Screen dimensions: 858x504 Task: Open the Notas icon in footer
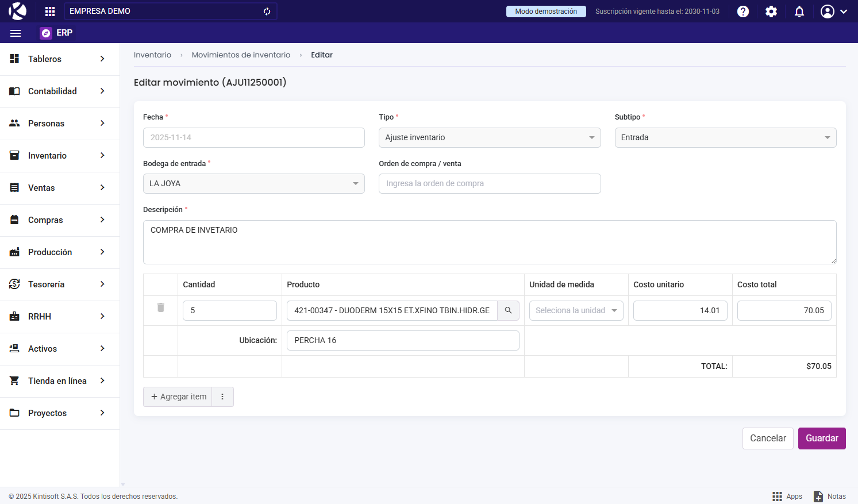pyautogui.click(x=830, y=497)
